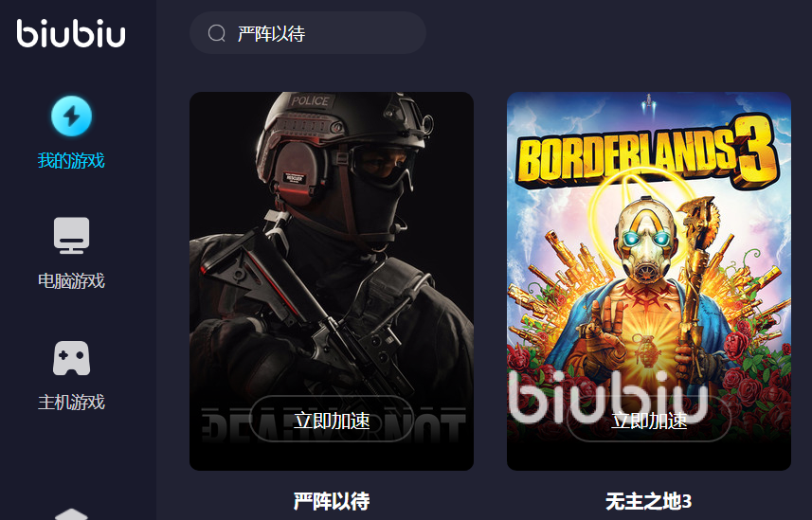Click the biubiu logo in sidebar header
The image size is (812, 520).
tap(71, 34)
